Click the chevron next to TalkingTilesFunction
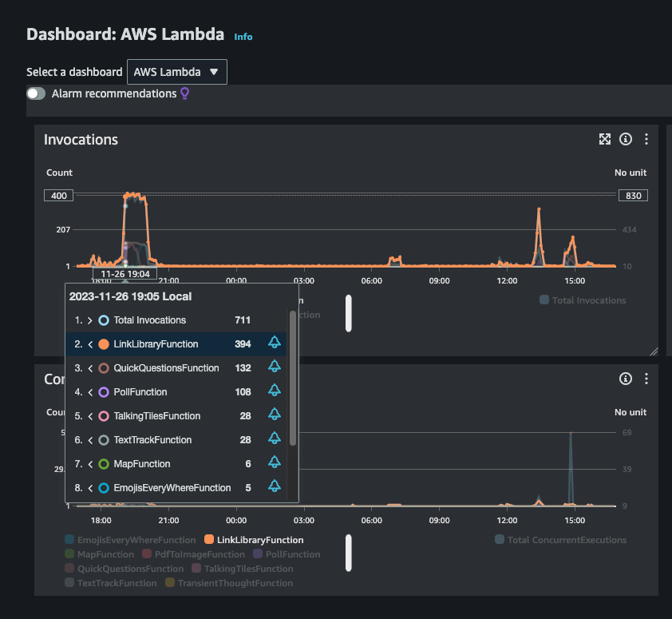672x619 pixels. click(x=90, y=417)
